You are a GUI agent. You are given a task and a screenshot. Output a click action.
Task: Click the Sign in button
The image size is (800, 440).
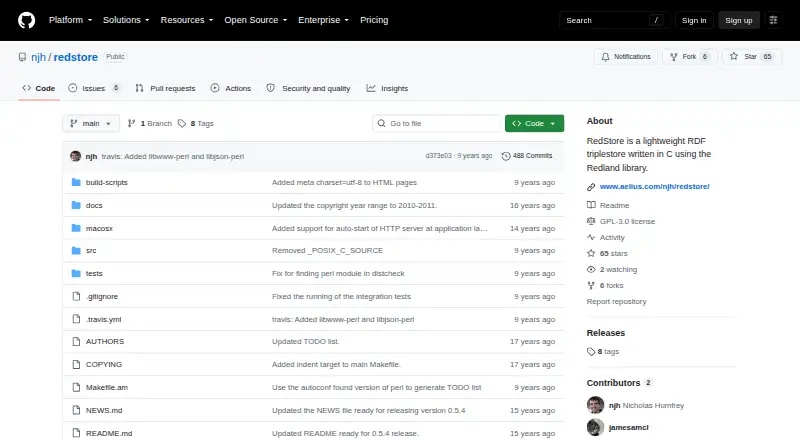pos(694,20)
